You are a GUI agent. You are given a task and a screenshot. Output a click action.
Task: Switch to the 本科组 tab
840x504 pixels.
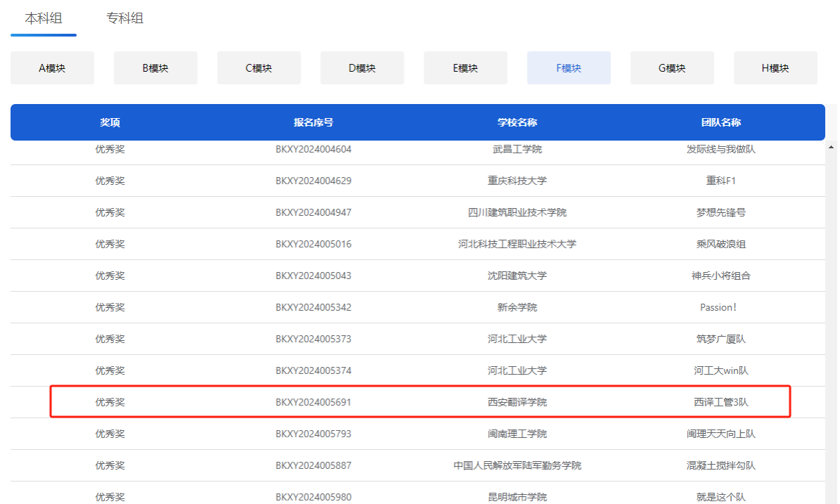(44, 18)
